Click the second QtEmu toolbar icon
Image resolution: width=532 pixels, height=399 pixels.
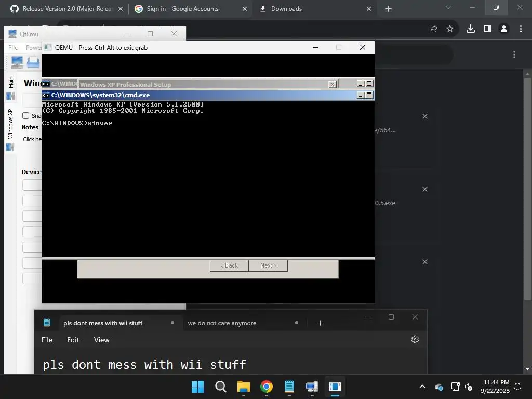click(33, 62)
